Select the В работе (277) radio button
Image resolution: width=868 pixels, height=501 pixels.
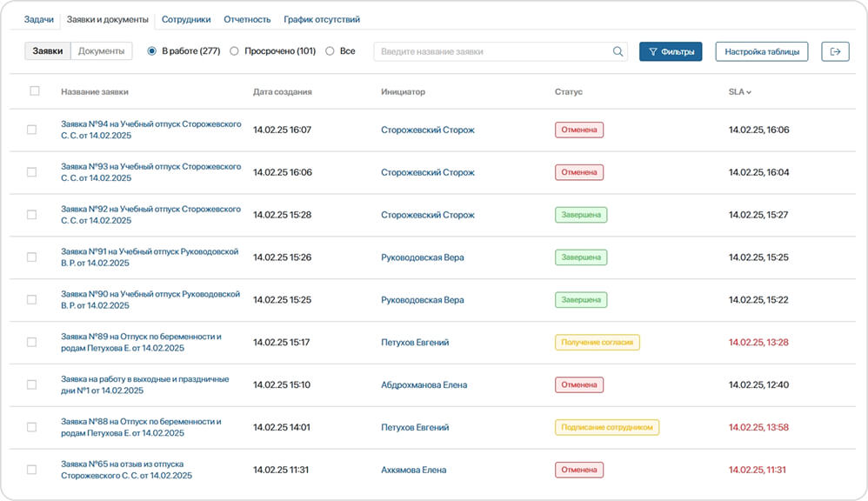click(x=152, y=51)
